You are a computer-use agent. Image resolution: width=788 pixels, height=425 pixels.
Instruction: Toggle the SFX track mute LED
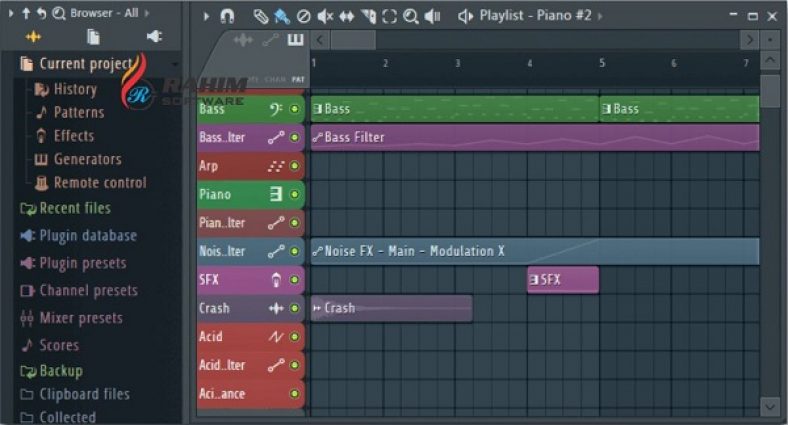[x=294, y=280]
